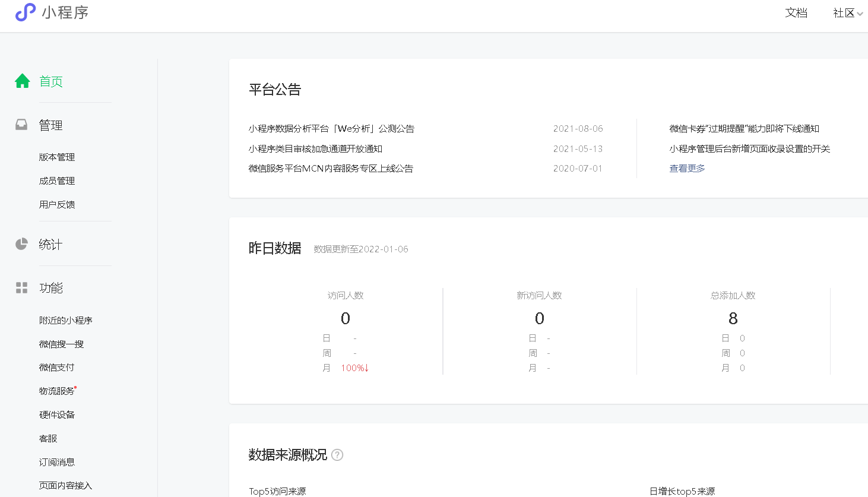This screenshot has width=868, height=497.
Task: Click date 2021-08-06
Action: tap(578, 128)
